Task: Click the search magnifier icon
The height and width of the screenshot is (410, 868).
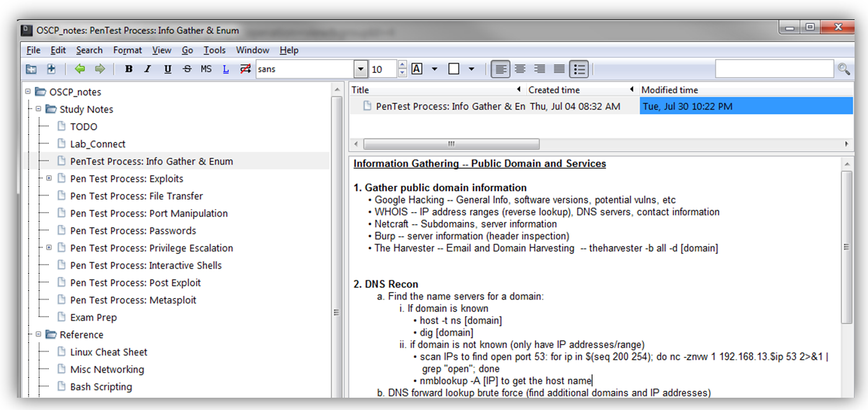Action: click(843, 69)
